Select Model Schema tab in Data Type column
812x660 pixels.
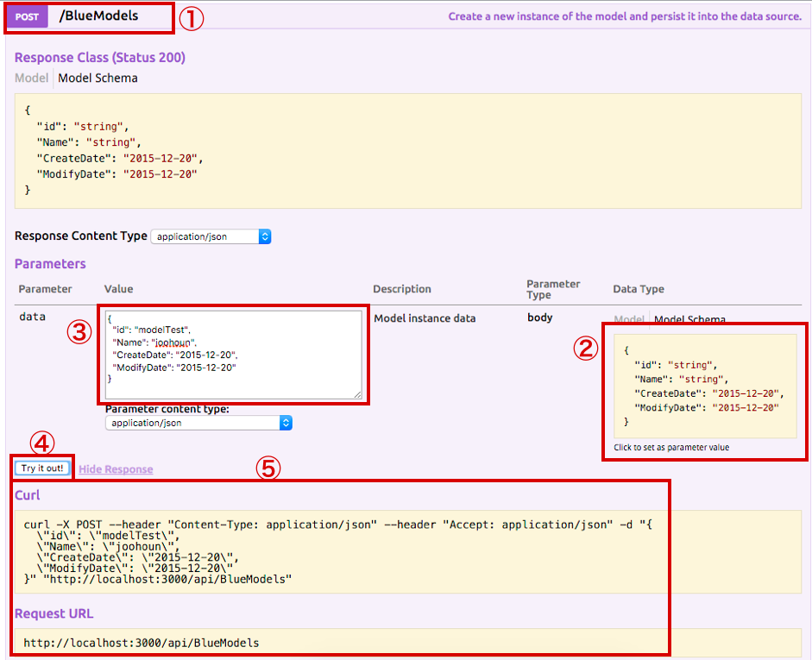coord(689,319)
